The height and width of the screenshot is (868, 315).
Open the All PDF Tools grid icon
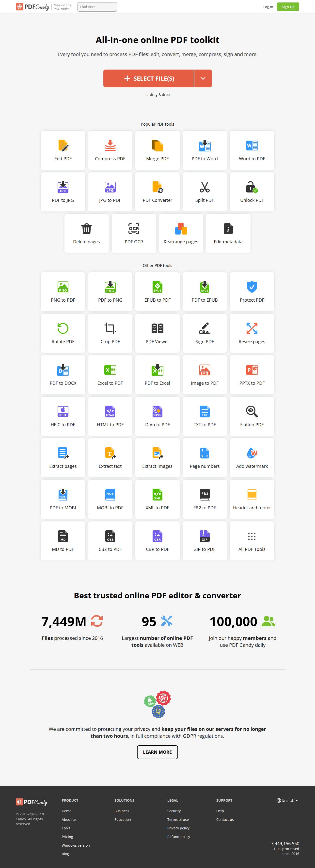pyautogui.click(x=252, y=536)
